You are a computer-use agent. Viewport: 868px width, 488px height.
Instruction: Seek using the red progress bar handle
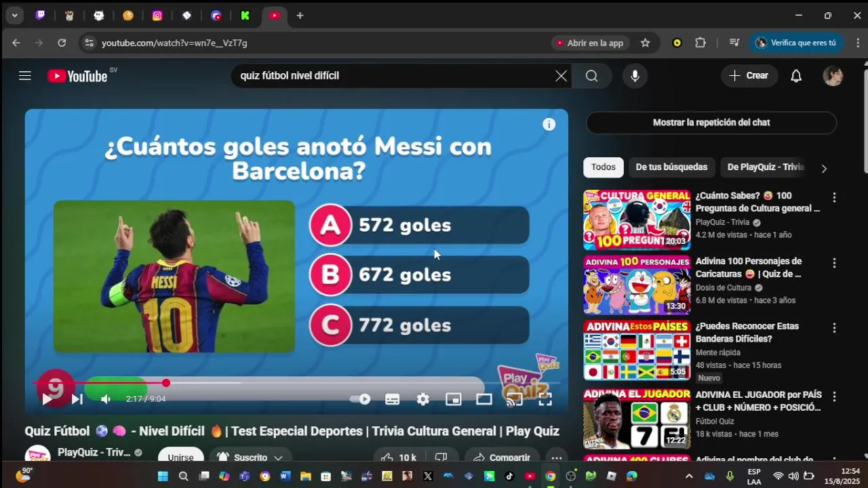[166, 383]
